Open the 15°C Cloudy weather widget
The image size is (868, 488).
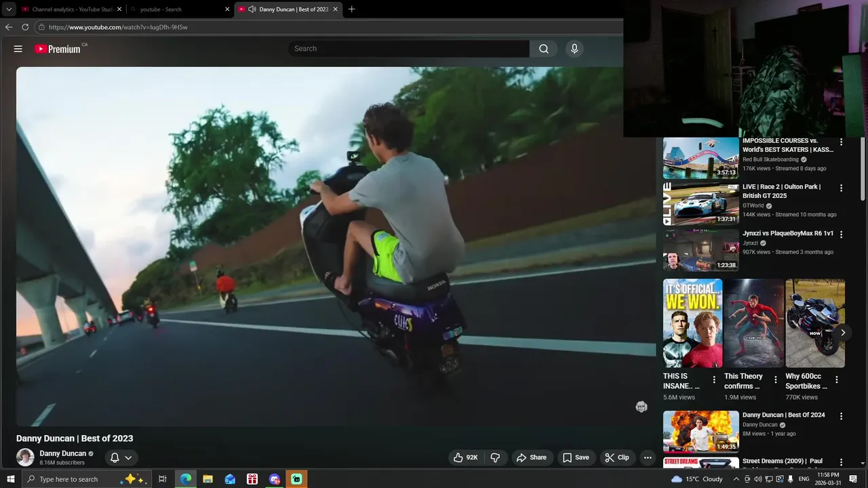click(x=697, y=479)
